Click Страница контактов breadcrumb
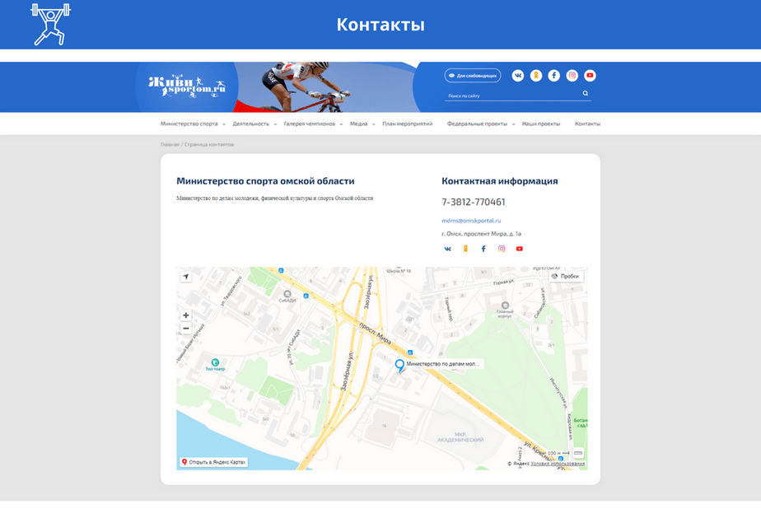Image resolution: width=761 pixels, height=532 pixels. (209, 145)
